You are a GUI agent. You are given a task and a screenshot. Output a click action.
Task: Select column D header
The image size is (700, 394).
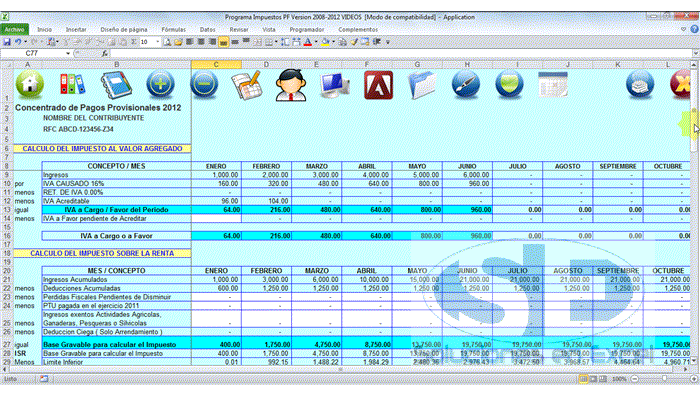267,65
